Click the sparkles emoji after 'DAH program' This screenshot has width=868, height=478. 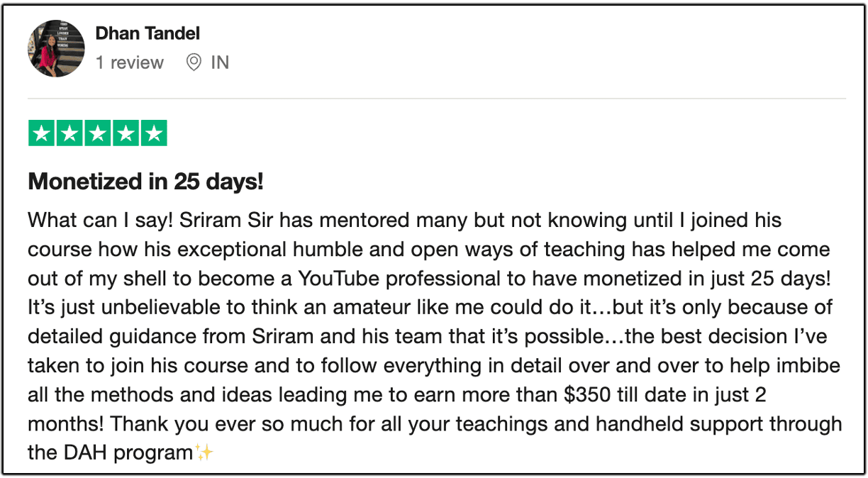coord(204,452)
